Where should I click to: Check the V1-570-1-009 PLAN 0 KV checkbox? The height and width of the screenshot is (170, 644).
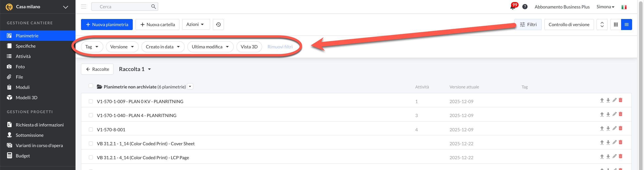pos(91,101)
